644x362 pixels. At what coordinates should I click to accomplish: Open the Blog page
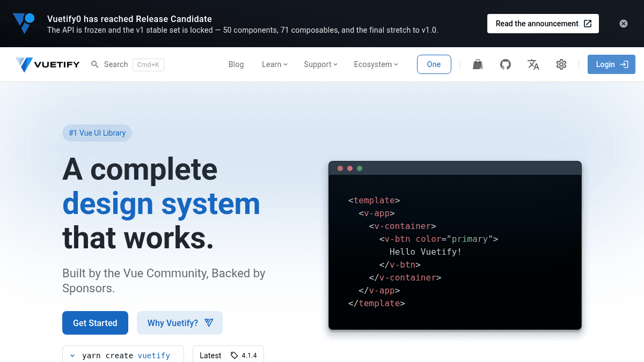pyautogui.click(x=236, y=64)
